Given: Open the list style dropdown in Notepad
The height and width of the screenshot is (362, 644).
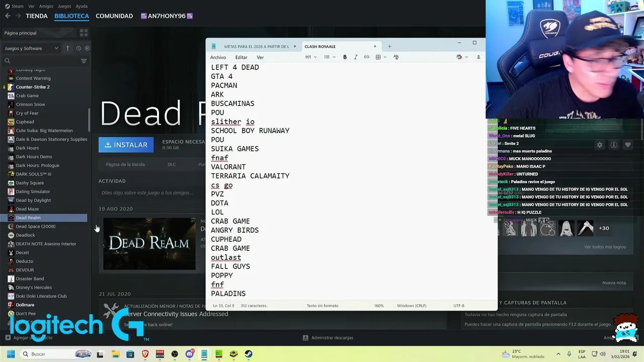Looking at the screenshot, I should pyautogui.click(x=330, y=57).
